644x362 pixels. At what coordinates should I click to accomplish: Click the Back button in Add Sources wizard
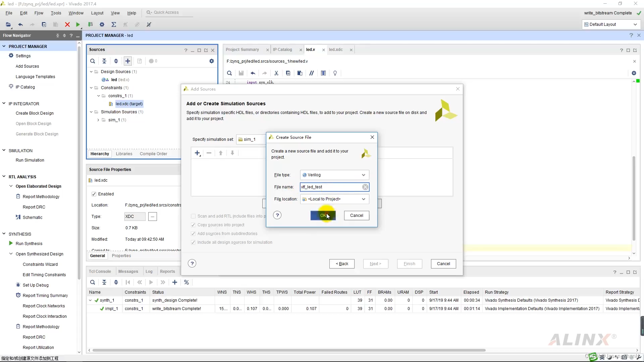tap(341, 264)
